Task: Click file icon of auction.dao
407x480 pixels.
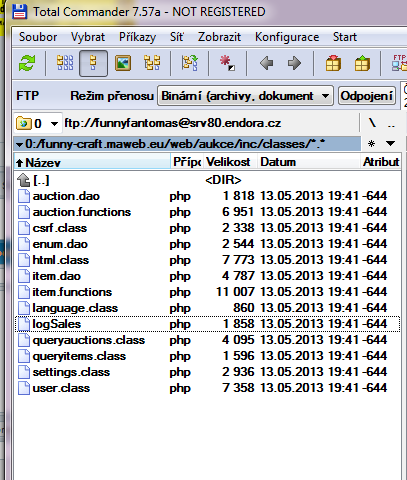Action: [24, 196]
